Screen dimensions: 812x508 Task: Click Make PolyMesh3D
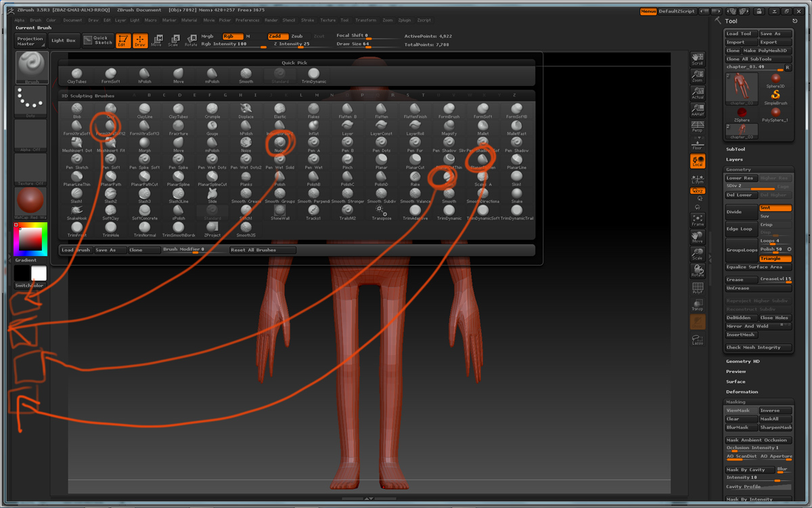(x=767, y=51)
